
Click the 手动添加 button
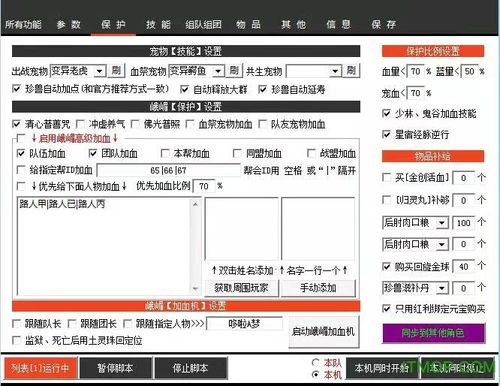318,288
